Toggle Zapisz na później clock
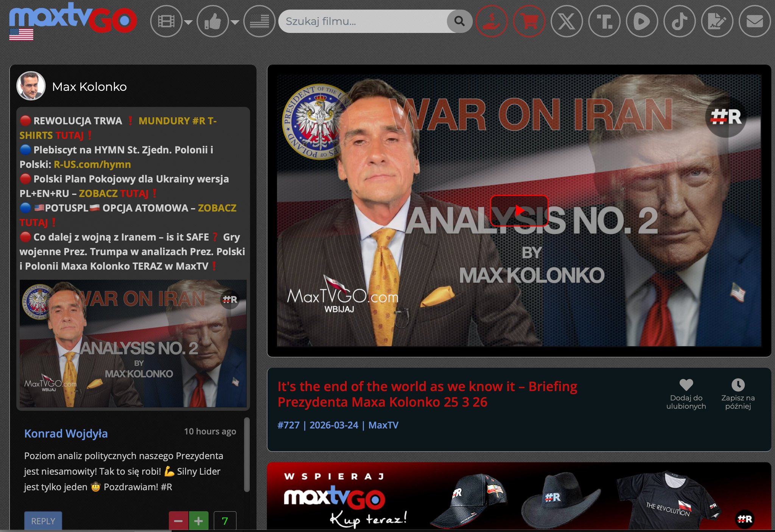The width and height of the screenshot is (775, 532). pyautogui.click(x=738, y=385)
